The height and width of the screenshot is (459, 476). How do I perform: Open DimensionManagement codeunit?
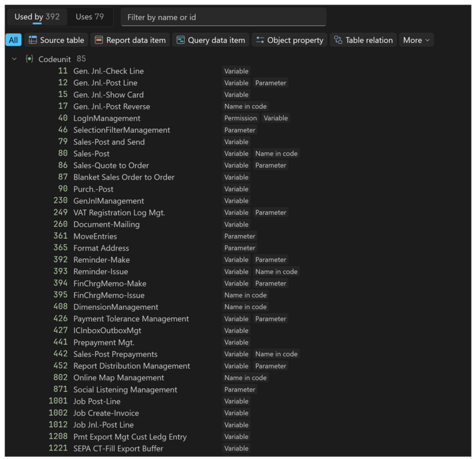[x=116, y=307]
